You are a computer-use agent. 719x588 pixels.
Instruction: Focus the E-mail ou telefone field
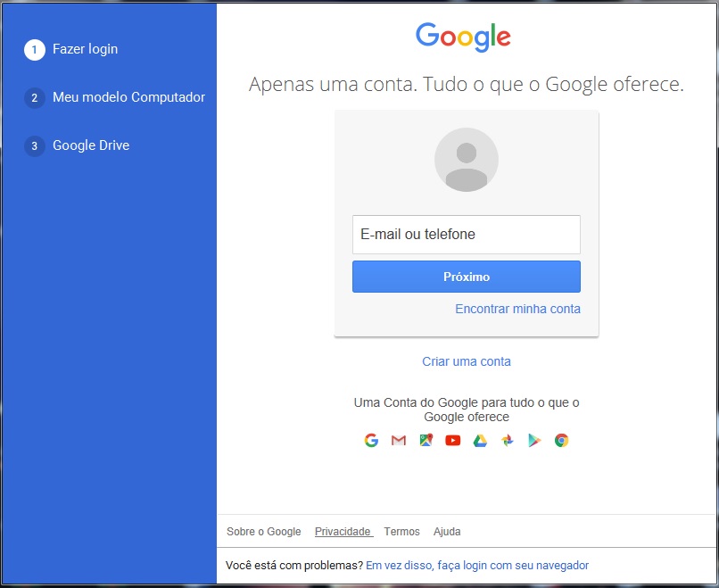pos(467,235)
